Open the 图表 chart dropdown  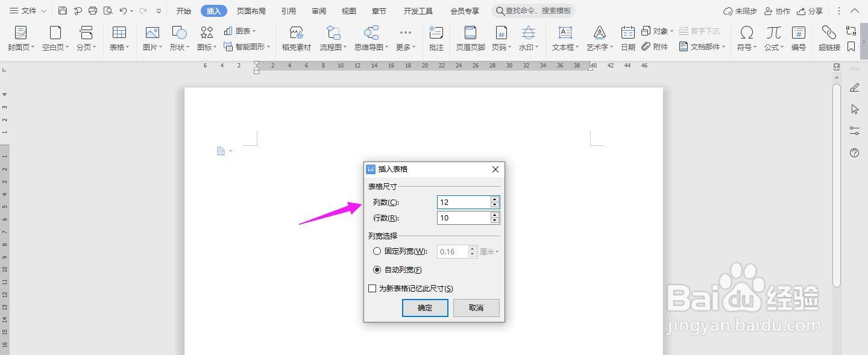click(240, 31)
